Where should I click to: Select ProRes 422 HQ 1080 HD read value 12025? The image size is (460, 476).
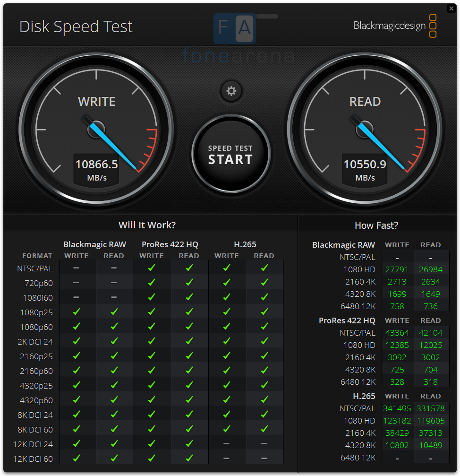(430, 345)
